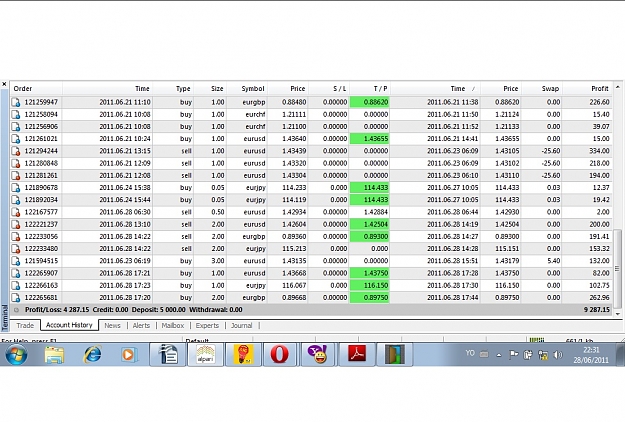Select the Account History tab
The height and width of the screenshot is (422, 625).
pos(69,325)
